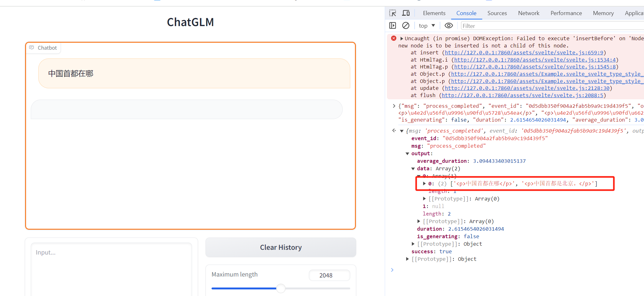This screenshot has width=644, height=296.
Task: Open first Example.svelte_svelte_type_style link
Action: click(x=547, y=74)
